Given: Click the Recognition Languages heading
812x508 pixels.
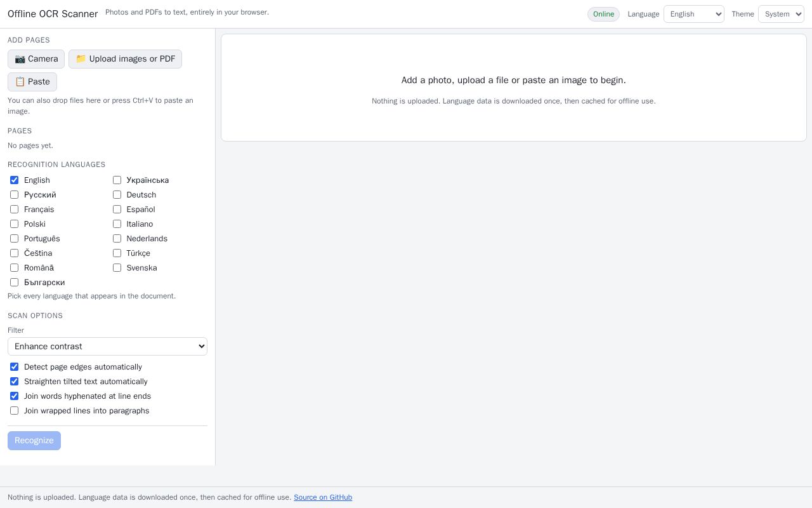Looking at the screenshot, I should tap(56, 164).
